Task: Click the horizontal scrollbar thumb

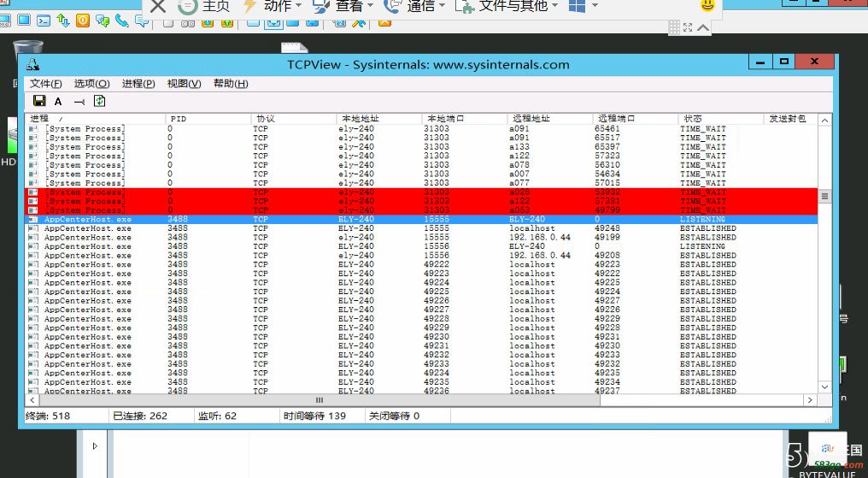Action: coord(320,400)
